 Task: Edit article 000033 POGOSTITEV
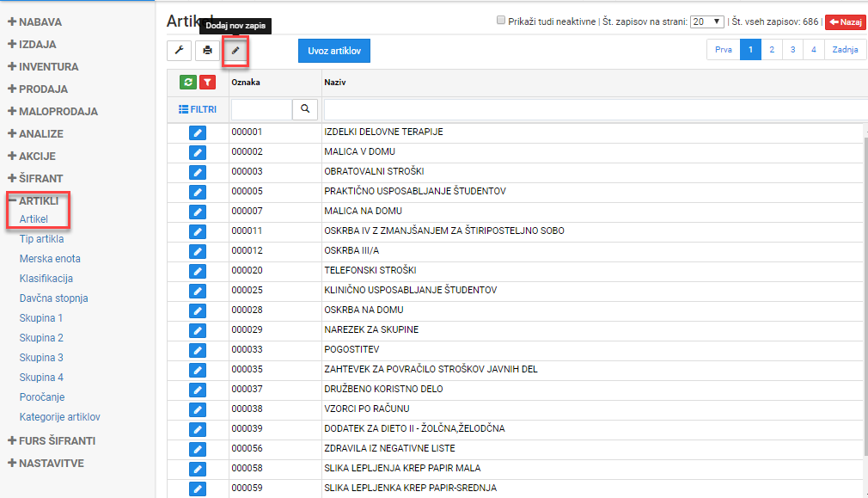point(198,351)
